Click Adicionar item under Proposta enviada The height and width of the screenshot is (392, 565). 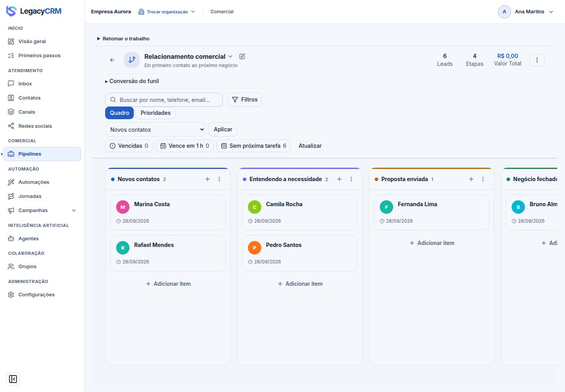pos(432,243)
